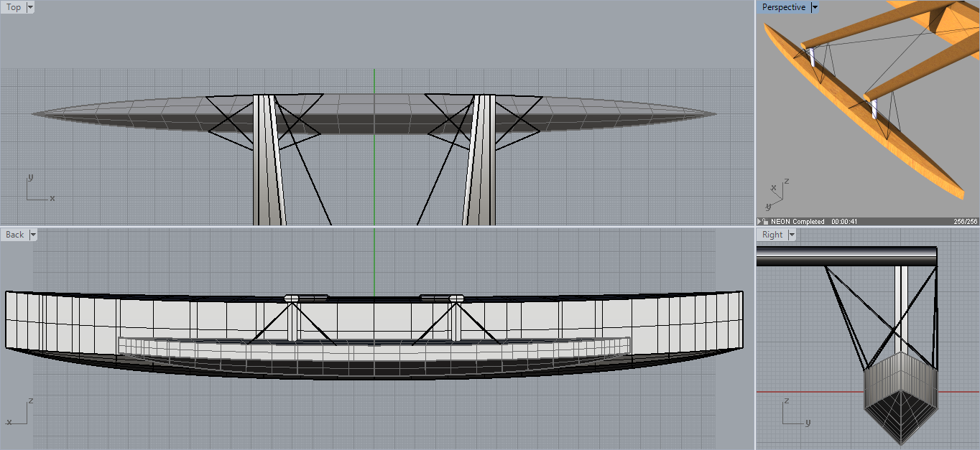This screenshot has height=450, width=980.
Task: Click the Top viewport title label
Action: click(14, 7)
